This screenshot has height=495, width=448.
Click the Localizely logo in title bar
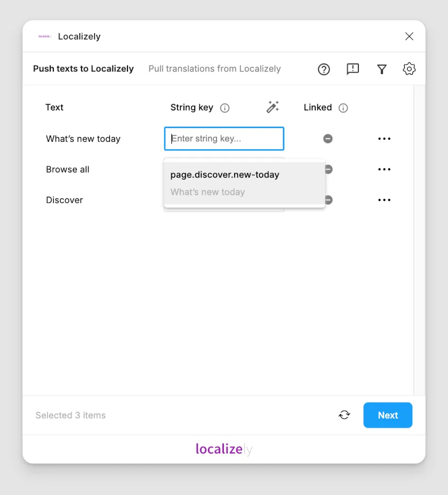pos(45,36)
